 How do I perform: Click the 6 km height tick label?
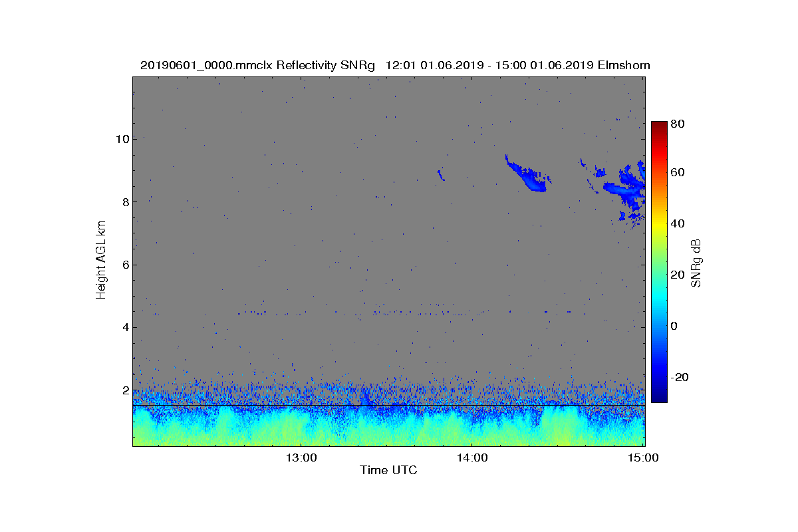124,265
